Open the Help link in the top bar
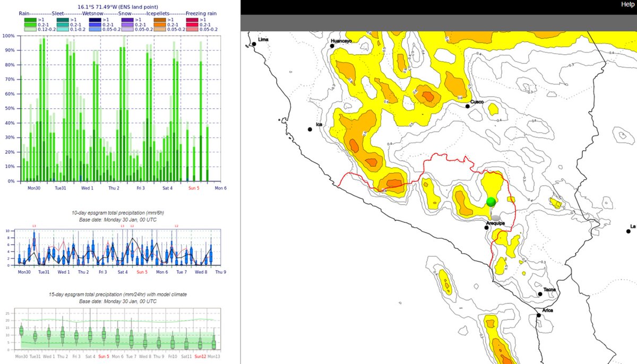This screenshot has height=364, width=637. tap(628, 4)
